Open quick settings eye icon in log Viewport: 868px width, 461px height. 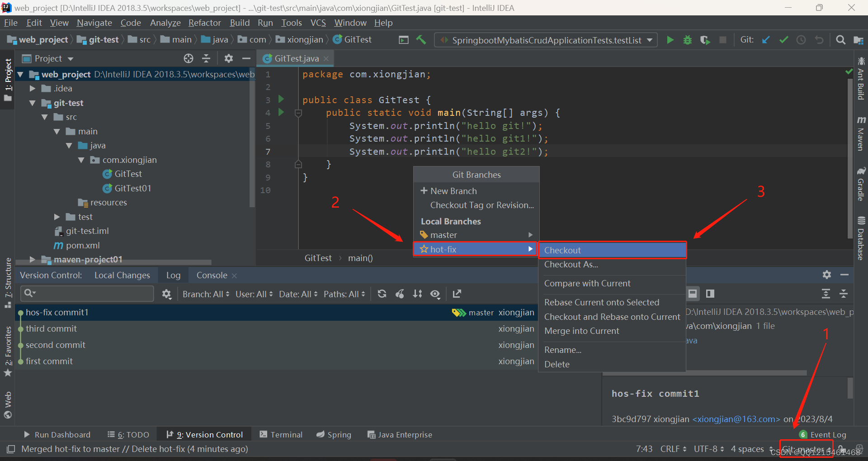coord(435,294)
